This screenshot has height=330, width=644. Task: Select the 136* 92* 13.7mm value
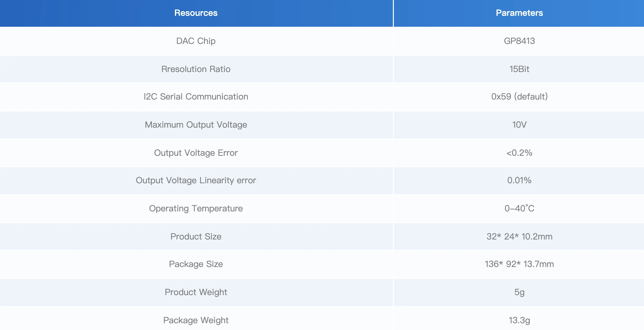519,264
